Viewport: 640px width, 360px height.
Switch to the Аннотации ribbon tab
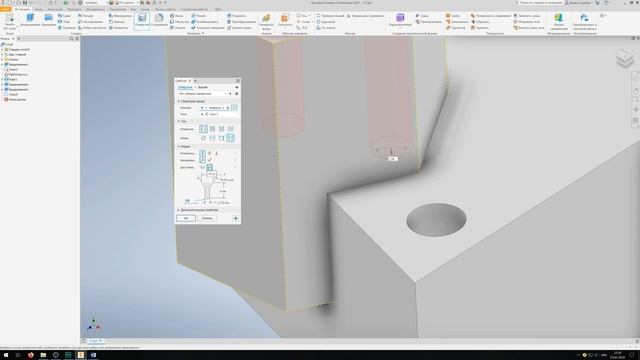click(x=55, y=9)
